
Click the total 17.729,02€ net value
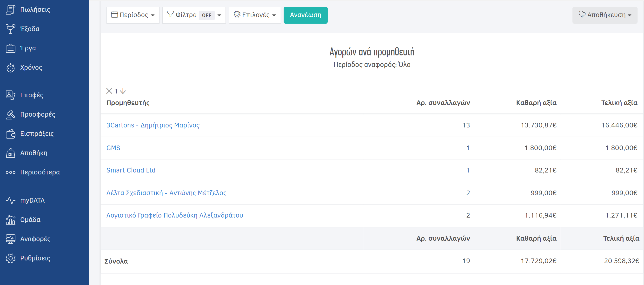[538, 261]
